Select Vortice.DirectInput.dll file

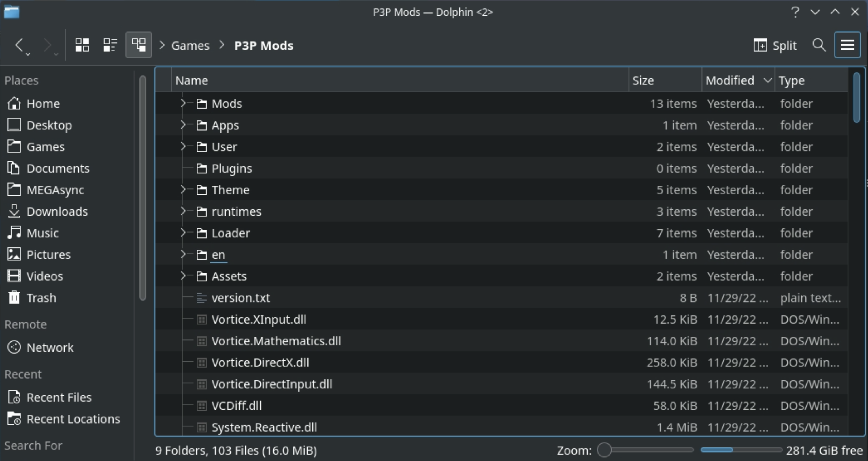point(271,384)
